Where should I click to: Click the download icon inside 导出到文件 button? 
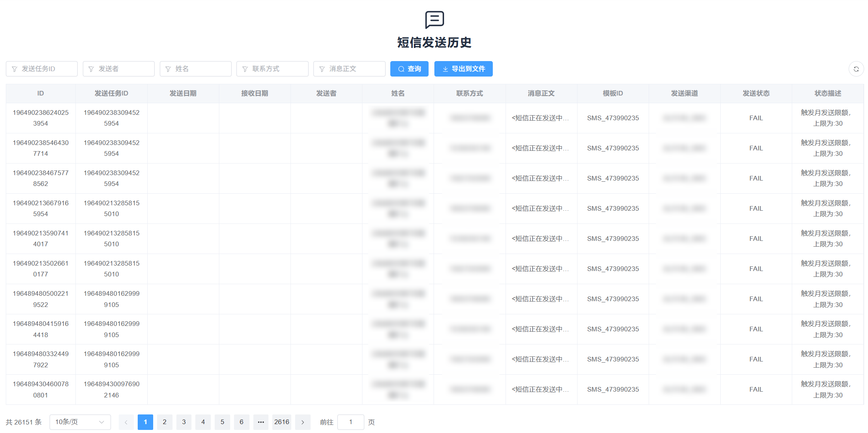[445, 69]
